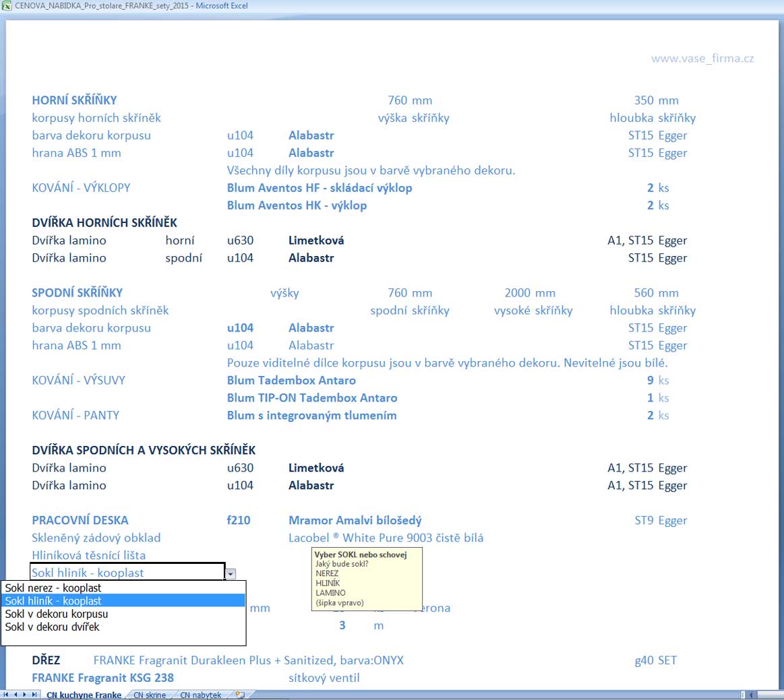Click 'Mramor Amalvi bílošedý' cell
The height and width of the screenshot is (700, 784).
pyautogui.click(x=355, y=520)
